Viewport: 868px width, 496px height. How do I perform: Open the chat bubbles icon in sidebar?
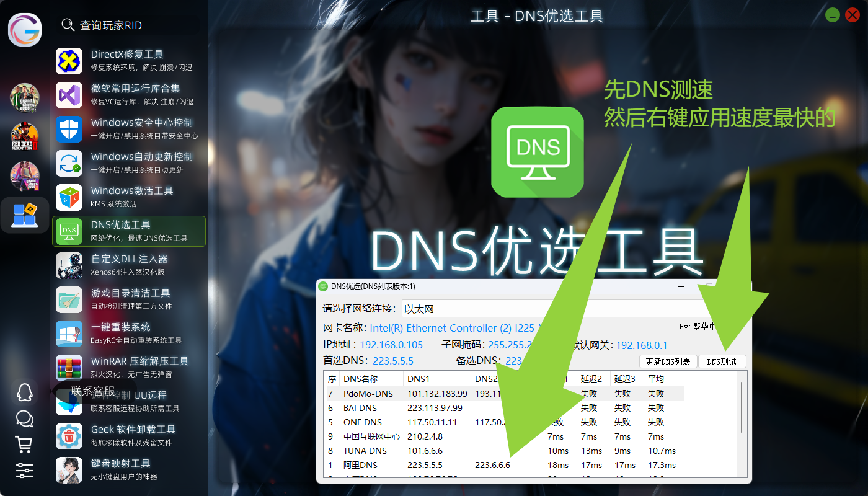[24, 419]
